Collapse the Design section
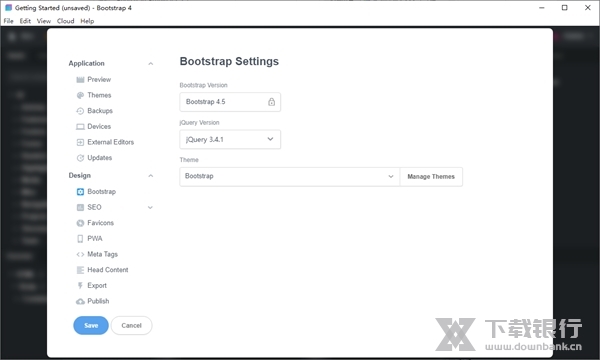 (x=150, y=176)
